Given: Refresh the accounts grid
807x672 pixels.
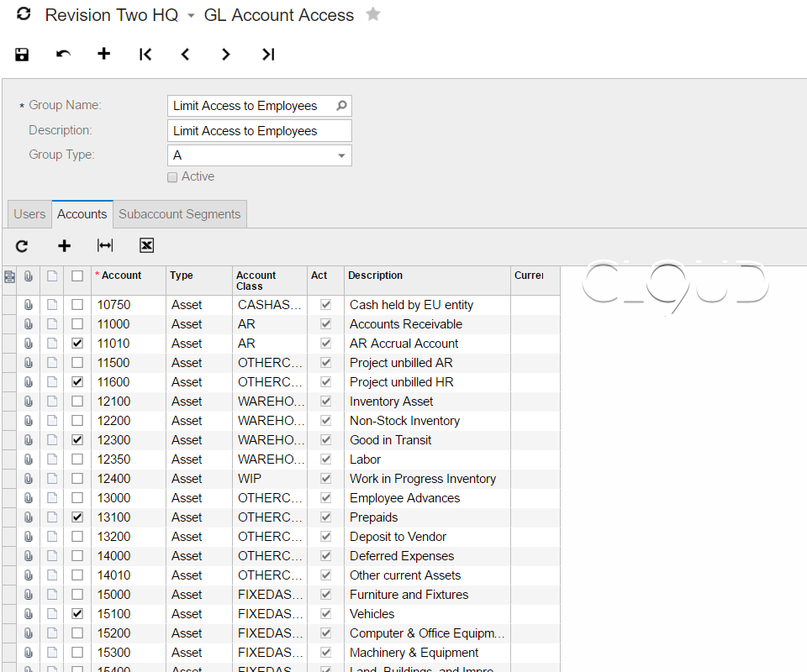Looking at the screenshot, I should pos(22,246).
